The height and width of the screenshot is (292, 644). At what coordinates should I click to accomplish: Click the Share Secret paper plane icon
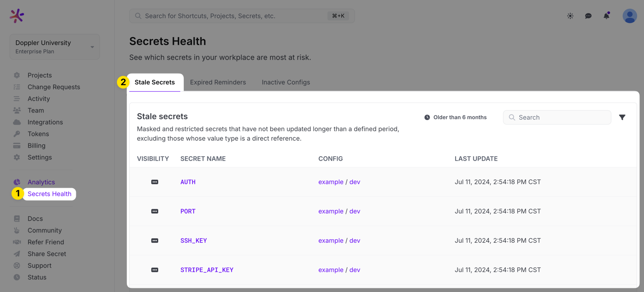click(x=17, y=254)
